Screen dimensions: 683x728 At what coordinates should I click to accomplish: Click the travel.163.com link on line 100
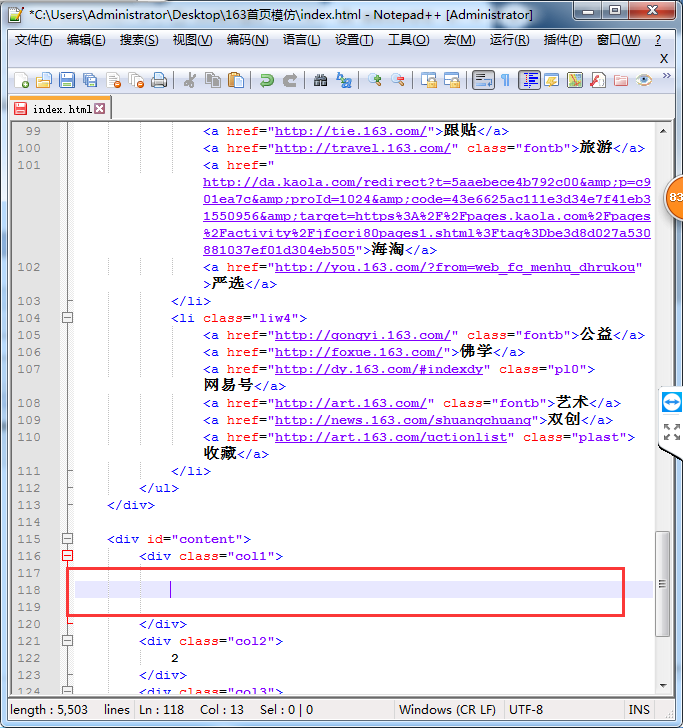tap(363, 148)
